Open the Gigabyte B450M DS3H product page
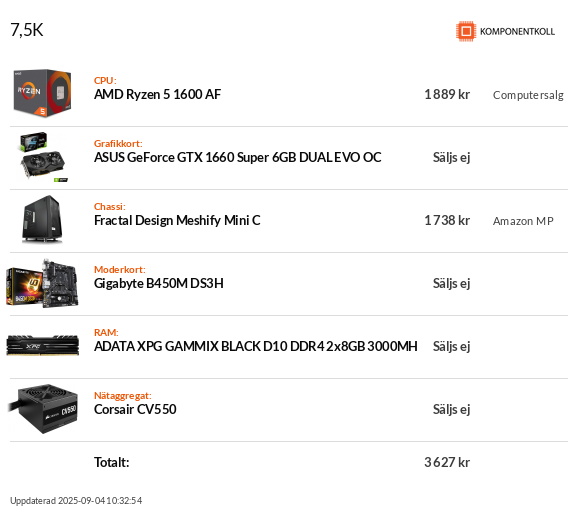The height and width of the screenshot is (514, 577). 159,284
